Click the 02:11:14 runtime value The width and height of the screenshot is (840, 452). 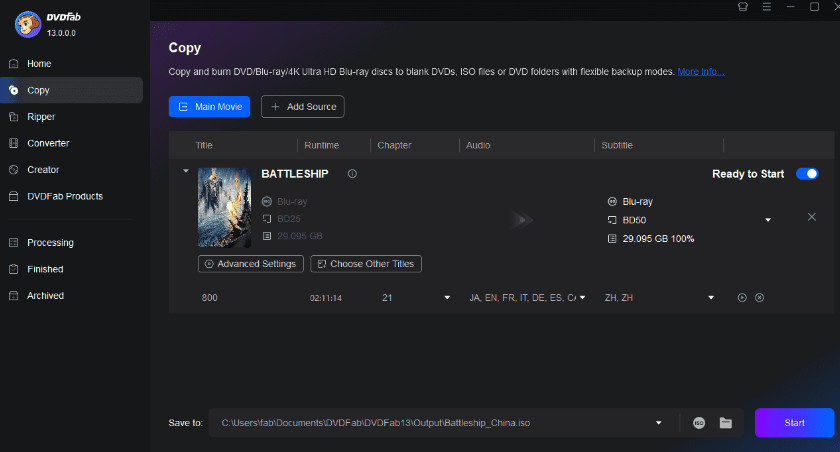coord(326,298)
